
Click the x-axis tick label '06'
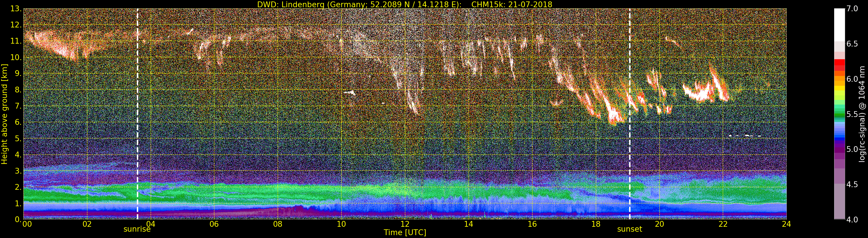214,224
